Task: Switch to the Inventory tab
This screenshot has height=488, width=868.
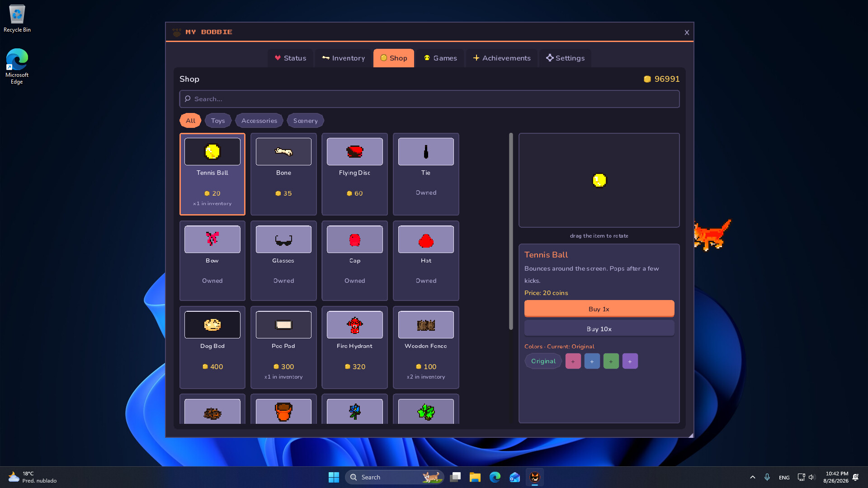Action: [343, 58]
